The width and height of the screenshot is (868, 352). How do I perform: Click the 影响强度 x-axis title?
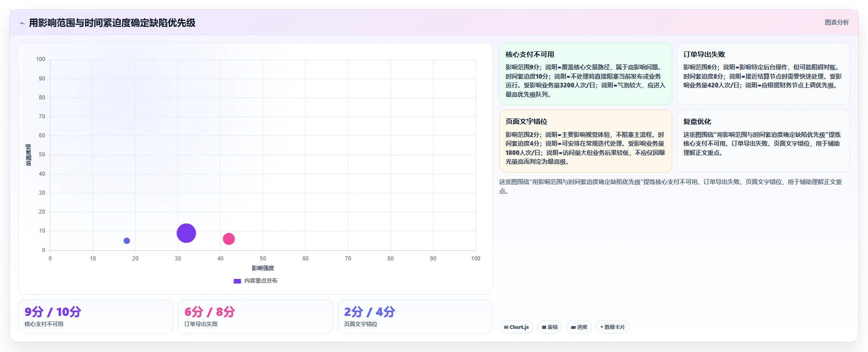pyautogui.click(x=263, y=268)
